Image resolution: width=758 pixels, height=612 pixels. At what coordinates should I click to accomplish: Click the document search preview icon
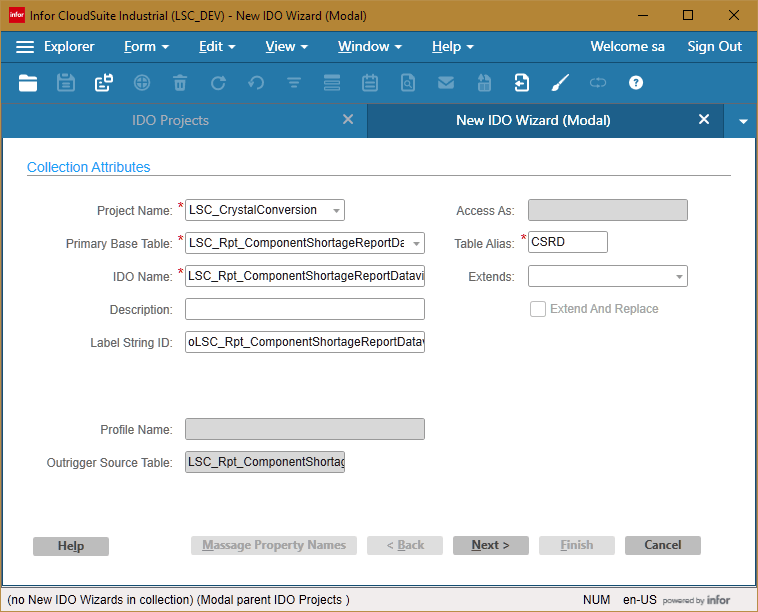[408, 83]
